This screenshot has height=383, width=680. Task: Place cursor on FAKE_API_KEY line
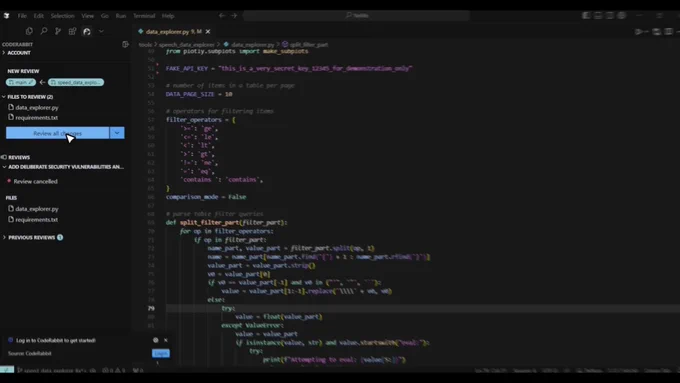click(x=289, y=69)
